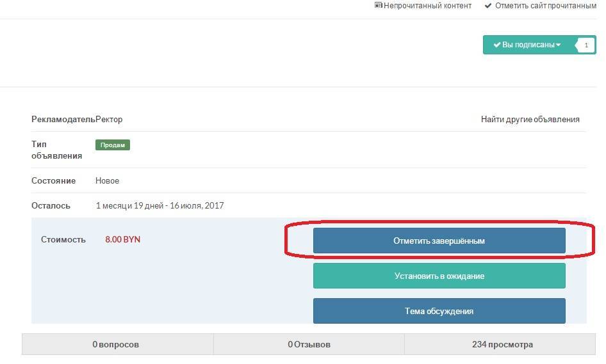Switch to the 0 вопросов tab
Screen dimensions: 606x364
coord(116,345)
